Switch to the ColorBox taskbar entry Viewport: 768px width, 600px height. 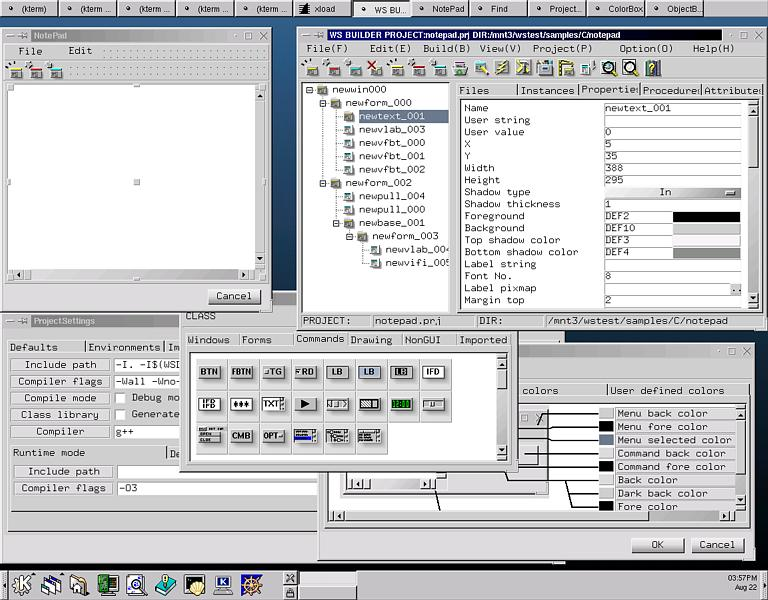click(616, 9)
